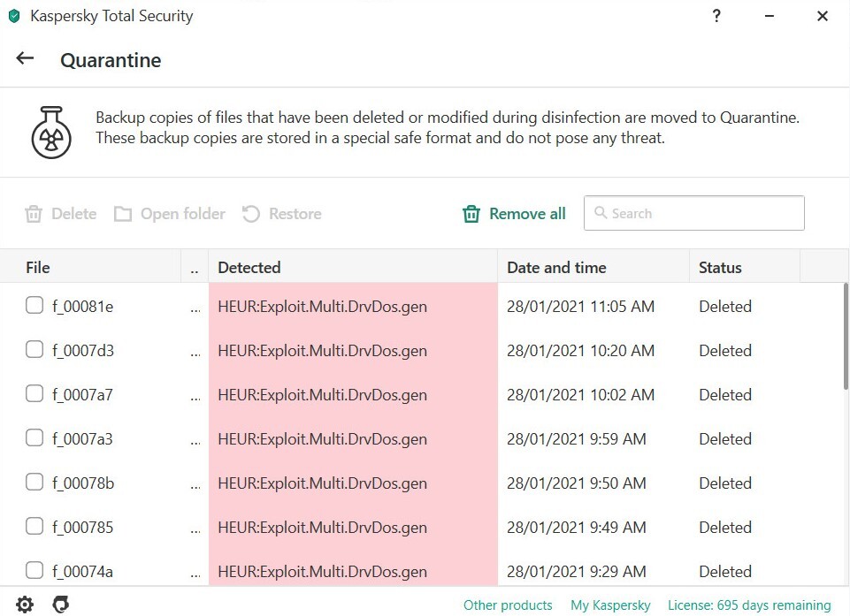
Task: Check the box for file f_00078b
Action: click(x=34, y=483)
